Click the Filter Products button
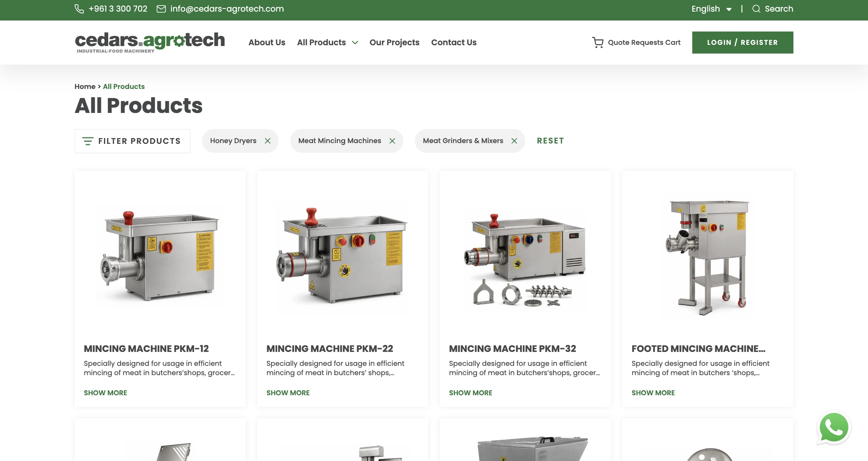868x461 pixels. [133, 141]
